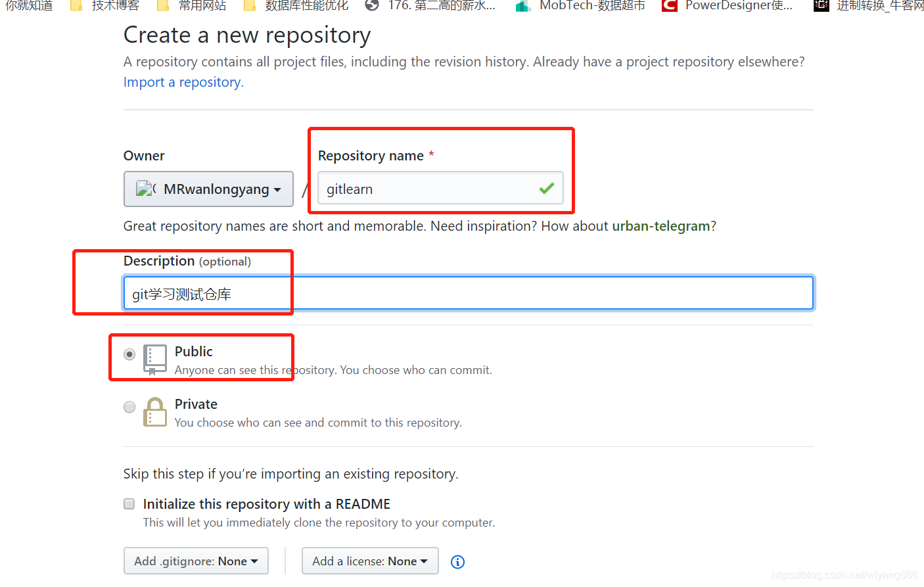Screen dimensions: 924x587
Task: Open the 常用网站 bookmark folder
Action: pos(192,6)
